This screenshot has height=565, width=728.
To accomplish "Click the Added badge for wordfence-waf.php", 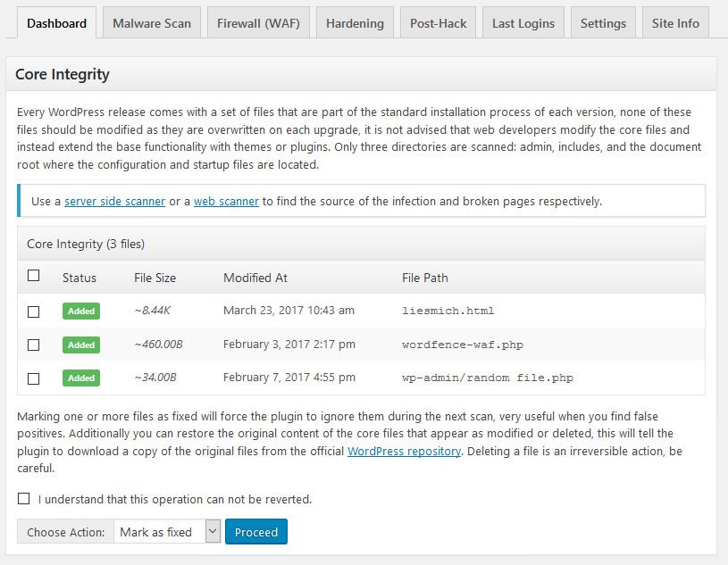I will coord(81,345).
